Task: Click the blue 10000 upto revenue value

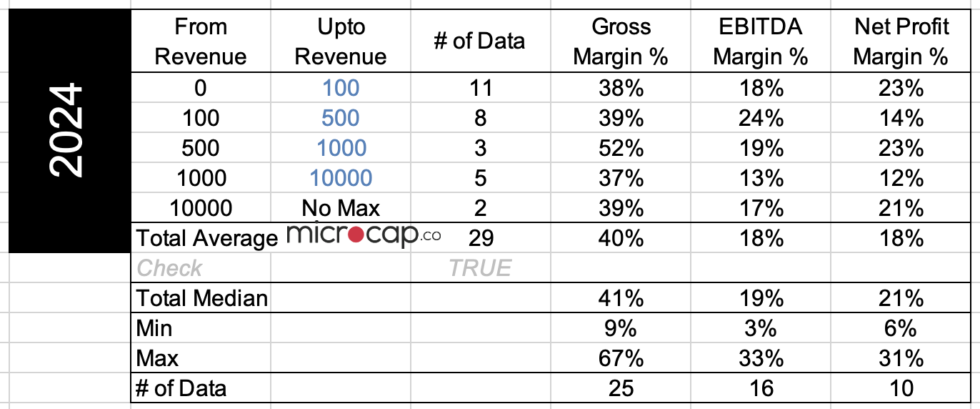Action: point(341,178)
